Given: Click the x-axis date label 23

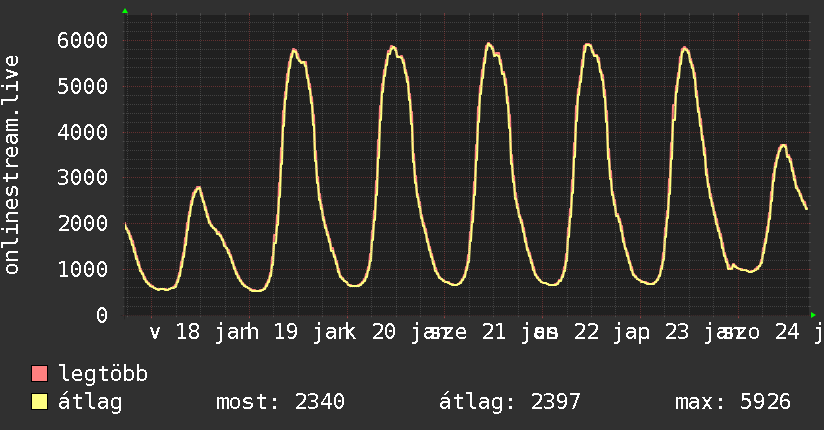Looking at the screenshot, I should tap(677, 332).
